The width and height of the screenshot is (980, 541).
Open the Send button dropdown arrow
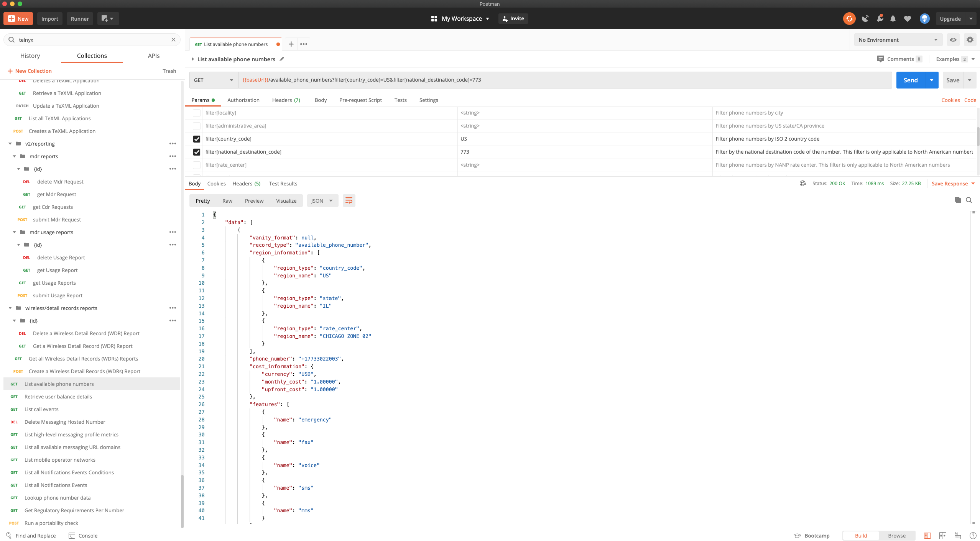click(932, 80)
